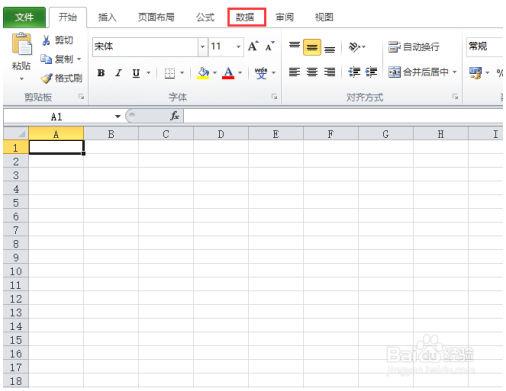506x391 pixels.
Task: Toggle Bold formatting
Action: [101, 73]
